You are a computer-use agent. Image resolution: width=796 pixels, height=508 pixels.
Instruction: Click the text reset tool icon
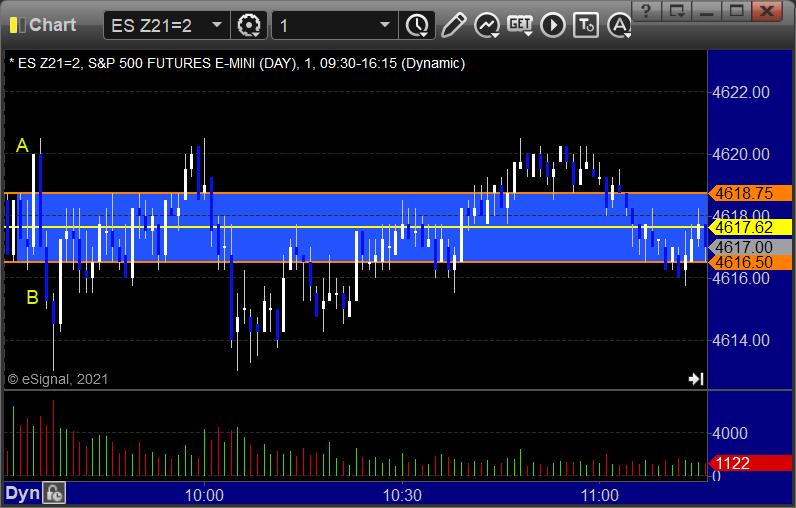[586, 25]
